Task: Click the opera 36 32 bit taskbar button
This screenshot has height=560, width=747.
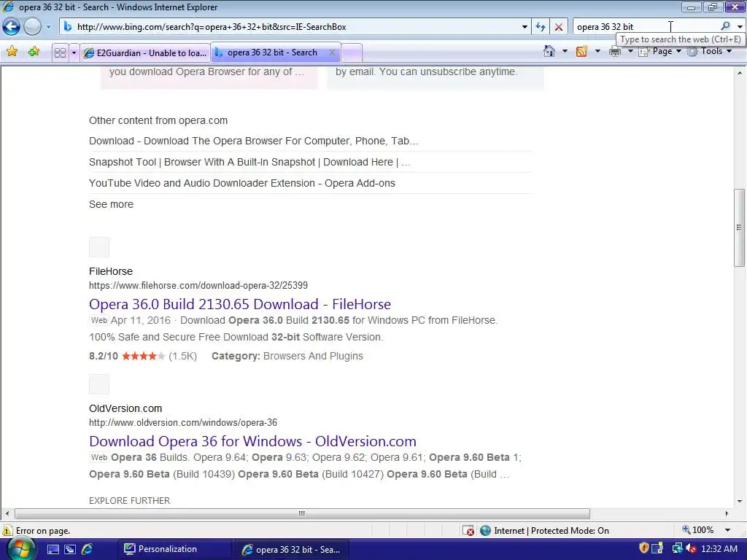Action: click(292, 550)
